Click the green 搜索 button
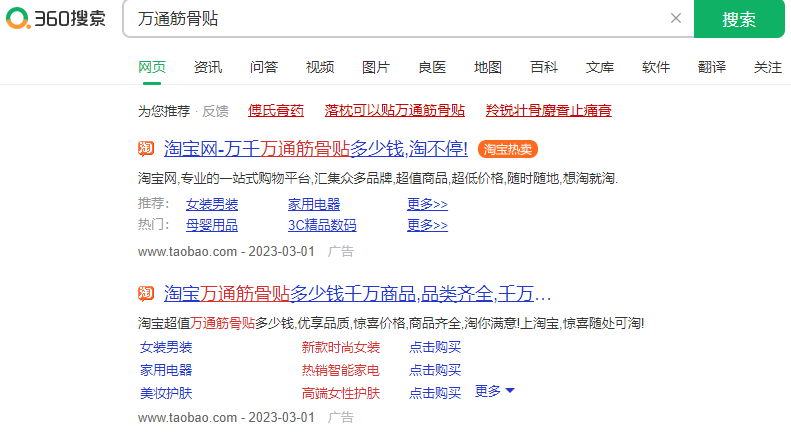 739,19
